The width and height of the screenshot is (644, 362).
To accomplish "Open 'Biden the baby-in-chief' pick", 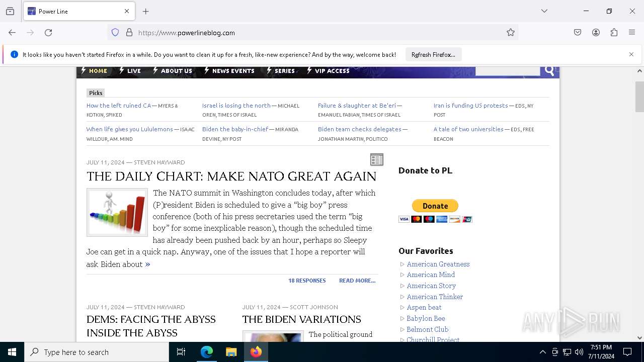I will click(x=235, y=129).
